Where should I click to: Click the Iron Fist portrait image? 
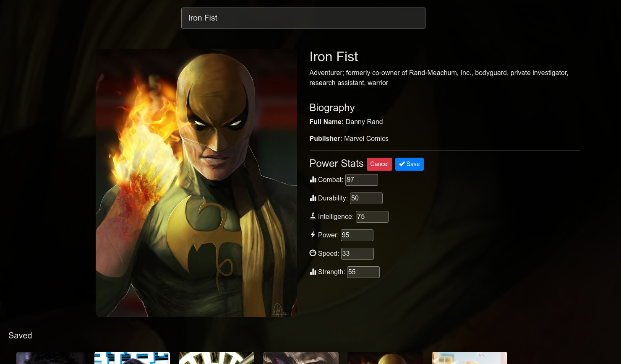click(196, 183)
